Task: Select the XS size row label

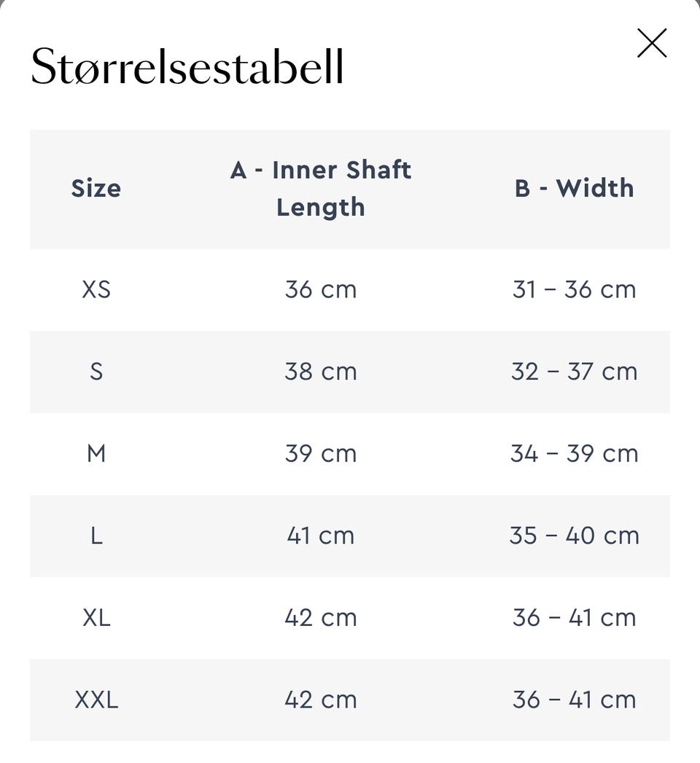Action: (x=96, y=289)
